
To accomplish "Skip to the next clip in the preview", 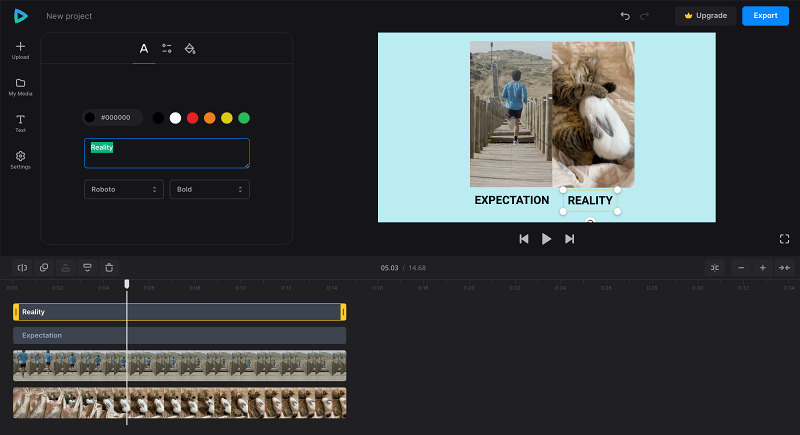I will click(x=569, y=239).
